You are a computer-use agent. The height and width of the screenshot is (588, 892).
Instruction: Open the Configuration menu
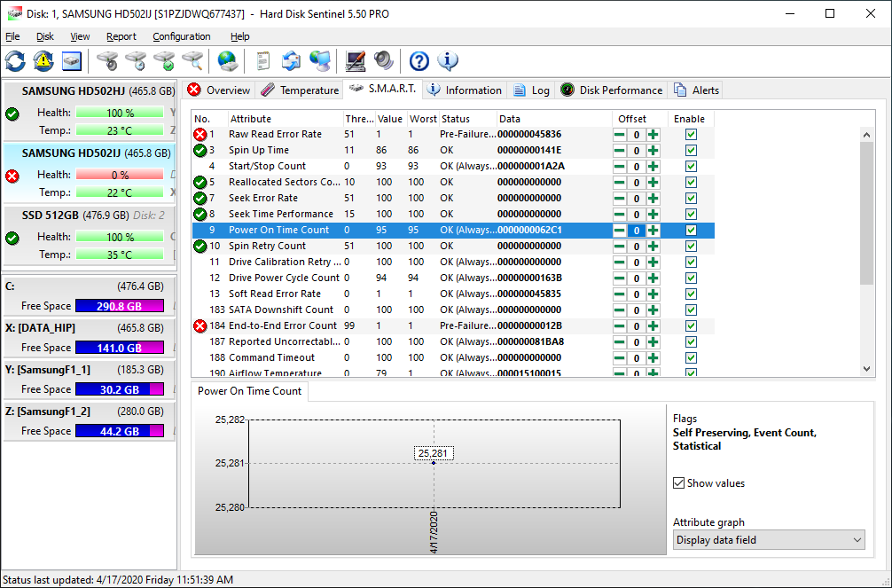click(x=182, y=36)
